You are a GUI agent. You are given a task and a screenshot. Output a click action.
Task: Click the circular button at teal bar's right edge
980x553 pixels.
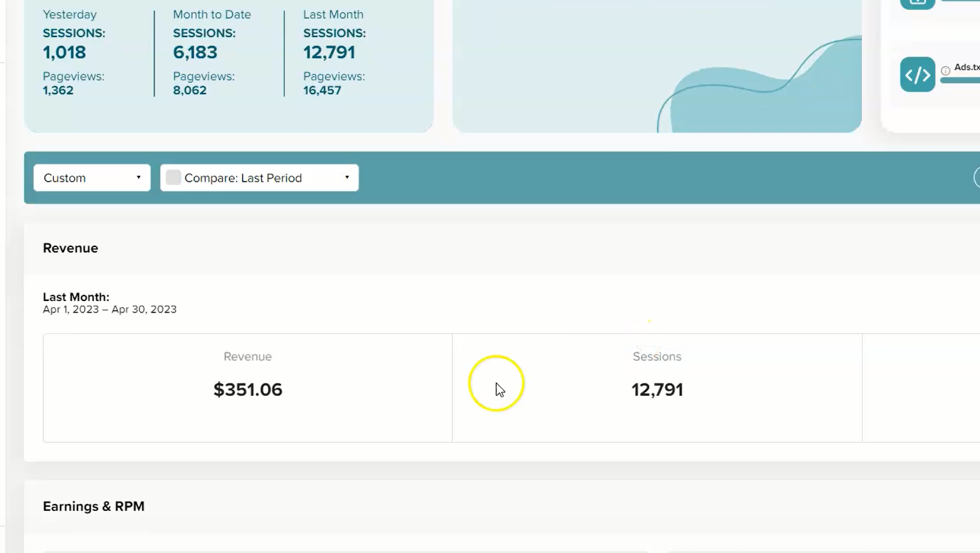[977, 178]
